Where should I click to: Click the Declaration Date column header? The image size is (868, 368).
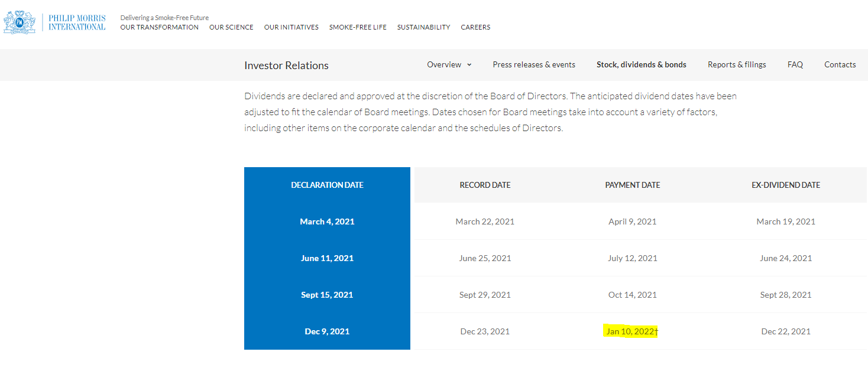point(327,185)
